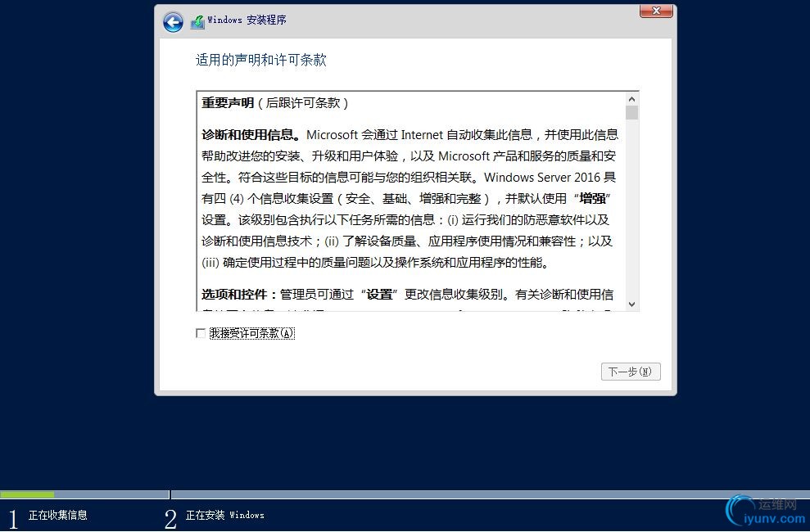This screenshot has width=810, height=532.
Task: Click the license text scrollbar thumb
Action: (x=631, y=112)
